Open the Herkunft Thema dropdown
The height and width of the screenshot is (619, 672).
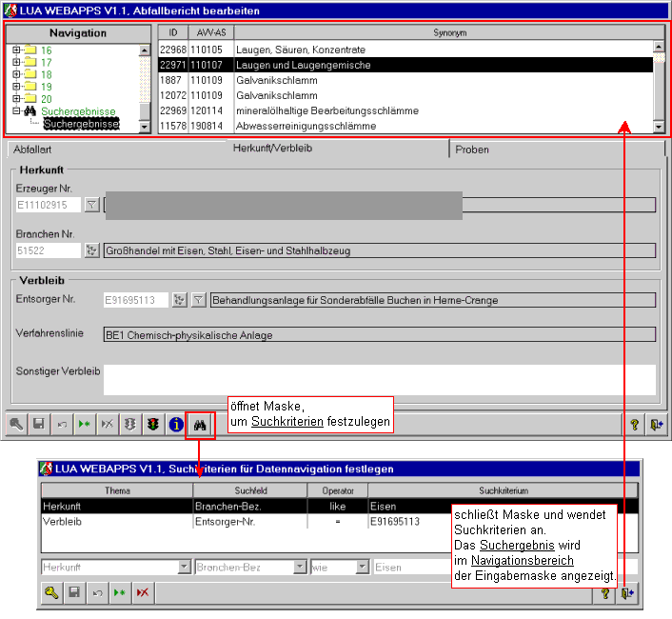click(185, 567)
